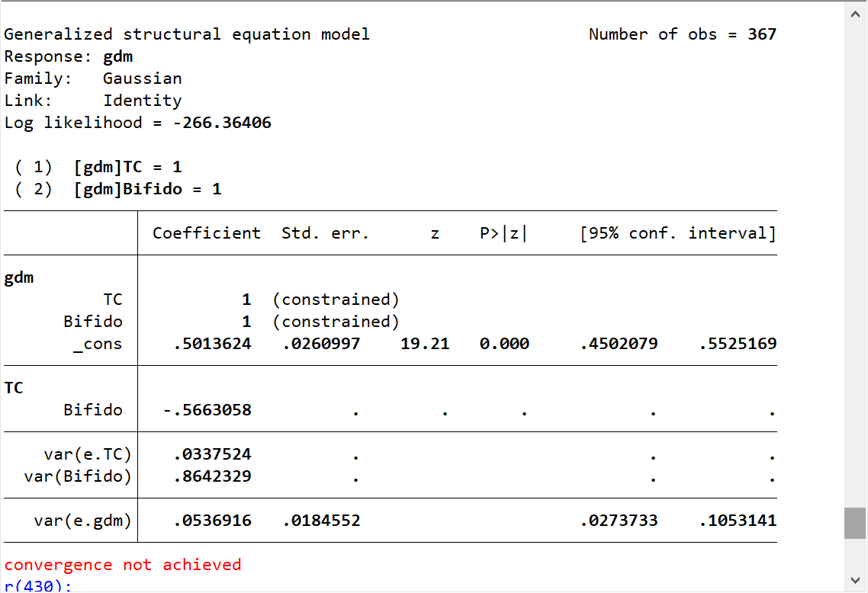This screenshot has height=593, width=868.
Task: Click the Bifido coefficient -.5663058
Action: click(207, 410)
